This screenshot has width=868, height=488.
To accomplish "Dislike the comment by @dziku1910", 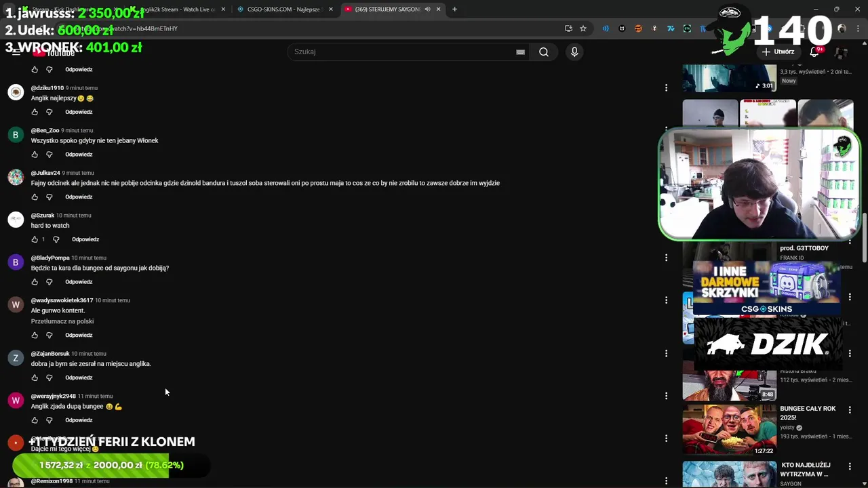I will 49,112.
